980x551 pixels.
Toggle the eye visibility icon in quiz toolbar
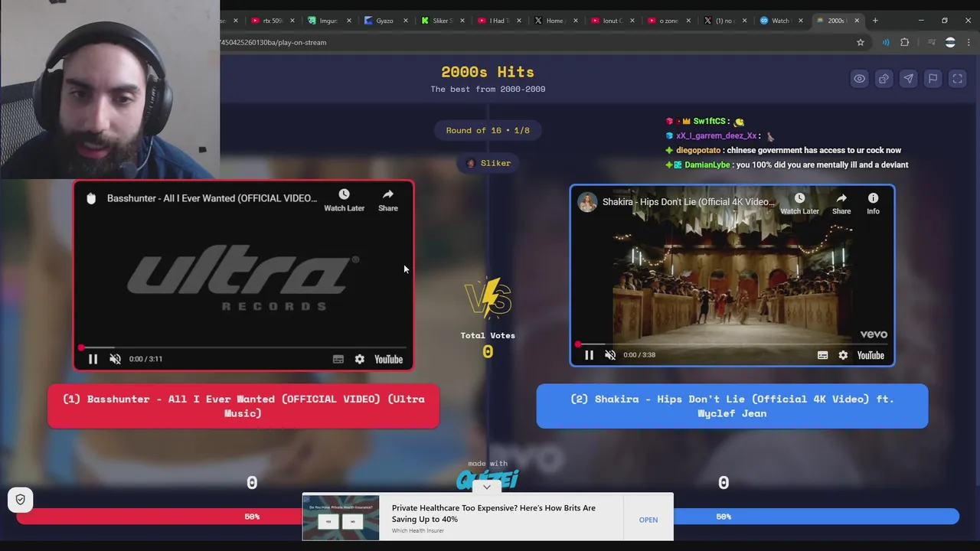pyautogui.click(x=860, y=79)
